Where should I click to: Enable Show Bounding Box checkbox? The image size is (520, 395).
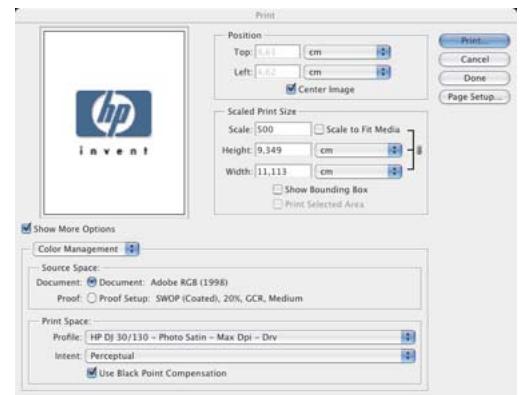tap(277, 189)
